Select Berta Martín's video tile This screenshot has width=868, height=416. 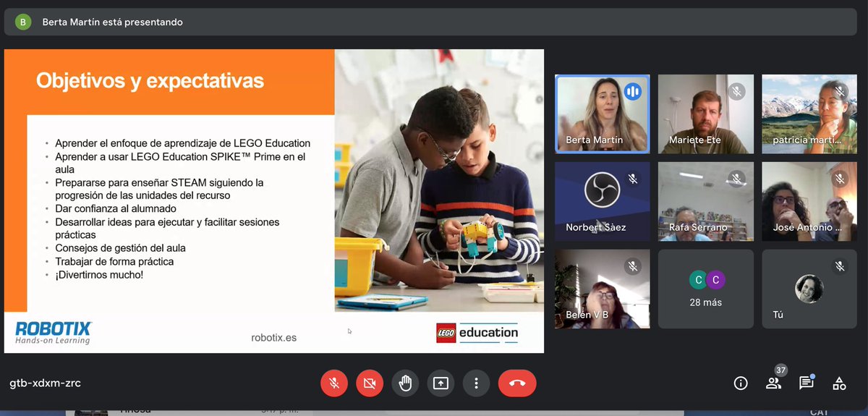pos(603,114)
